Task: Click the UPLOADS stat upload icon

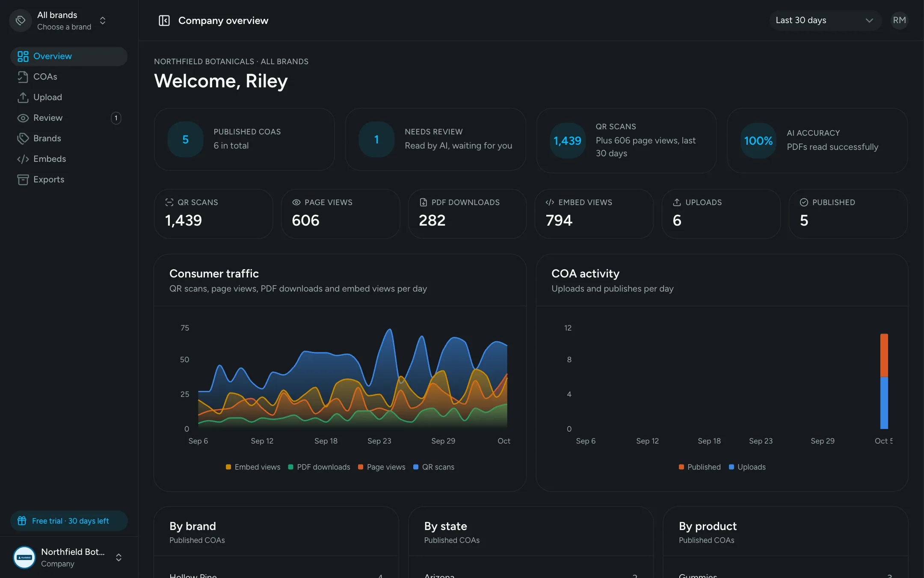Action: [x=677, y=202]
